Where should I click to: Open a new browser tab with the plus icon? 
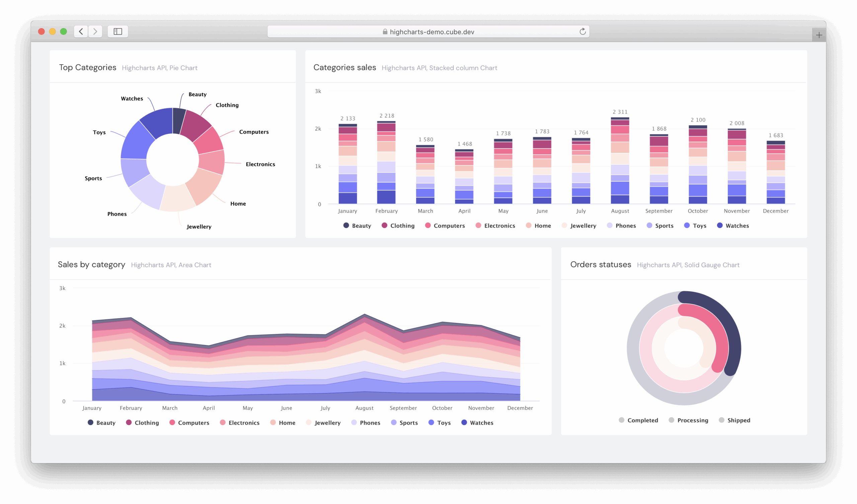click(x=819, y=34)
